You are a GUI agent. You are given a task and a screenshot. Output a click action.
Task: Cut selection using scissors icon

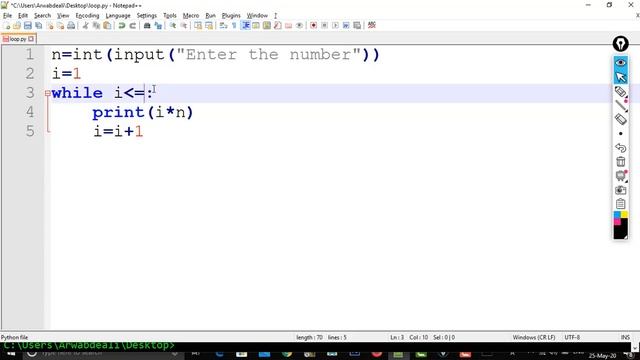pos(85,25)
